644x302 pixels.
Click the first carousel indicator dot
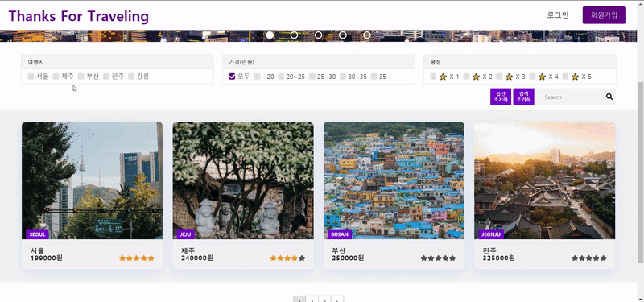pos(270,35)
